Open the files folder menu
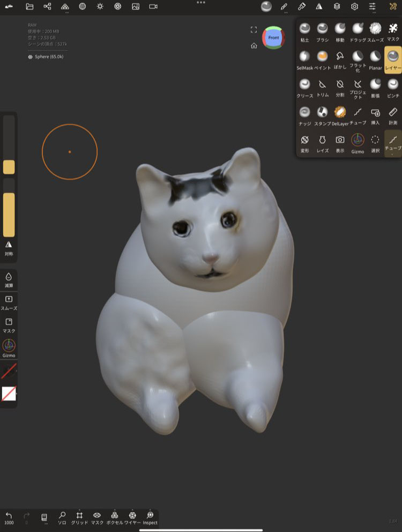 [29, 6]
